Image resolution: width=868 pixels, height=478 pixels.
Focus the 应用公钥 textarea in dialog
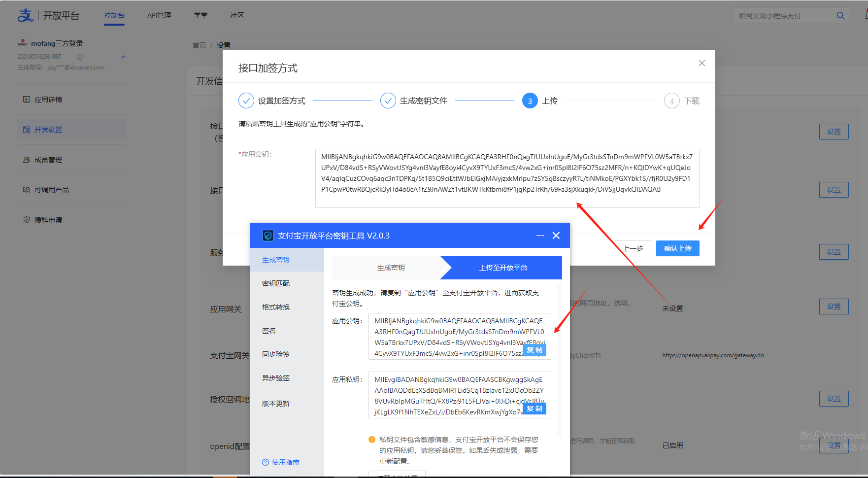pos(507,178)
